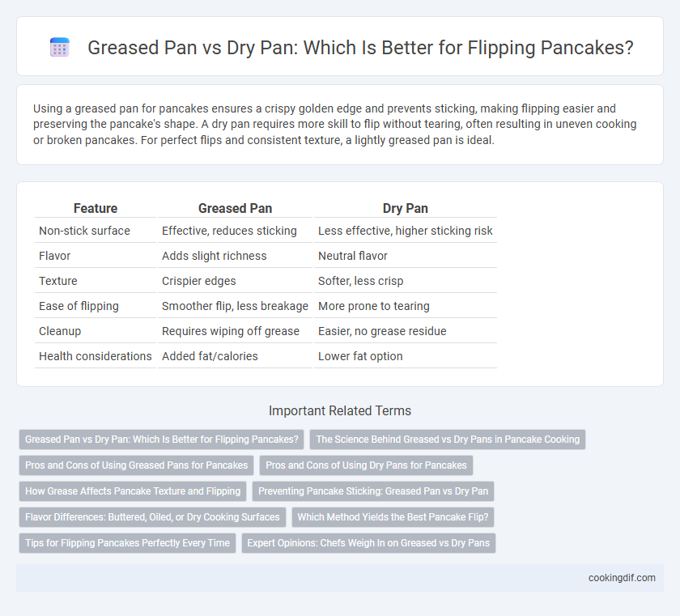
Task: Click 'Preventing Pancake Sticking' tag
Action: pos(373,491)
